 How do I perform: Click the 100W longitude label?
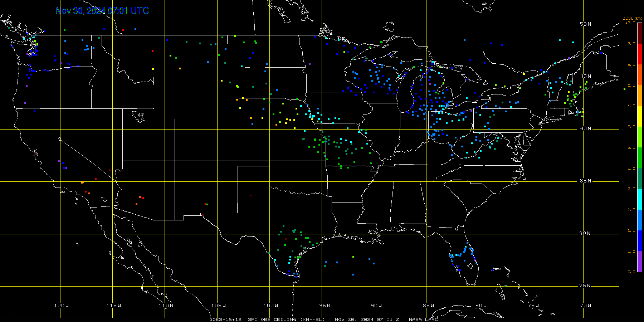[x=271, y=306]
